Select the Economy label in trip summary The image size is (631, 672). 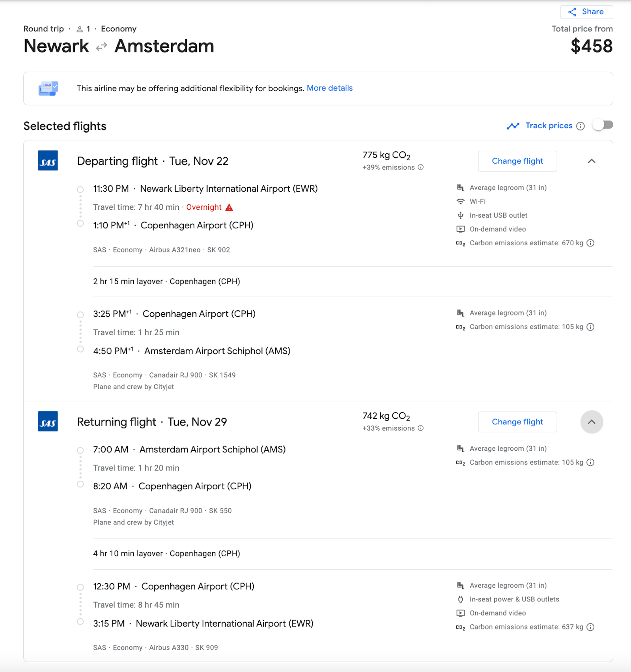(x=118, y=28)
